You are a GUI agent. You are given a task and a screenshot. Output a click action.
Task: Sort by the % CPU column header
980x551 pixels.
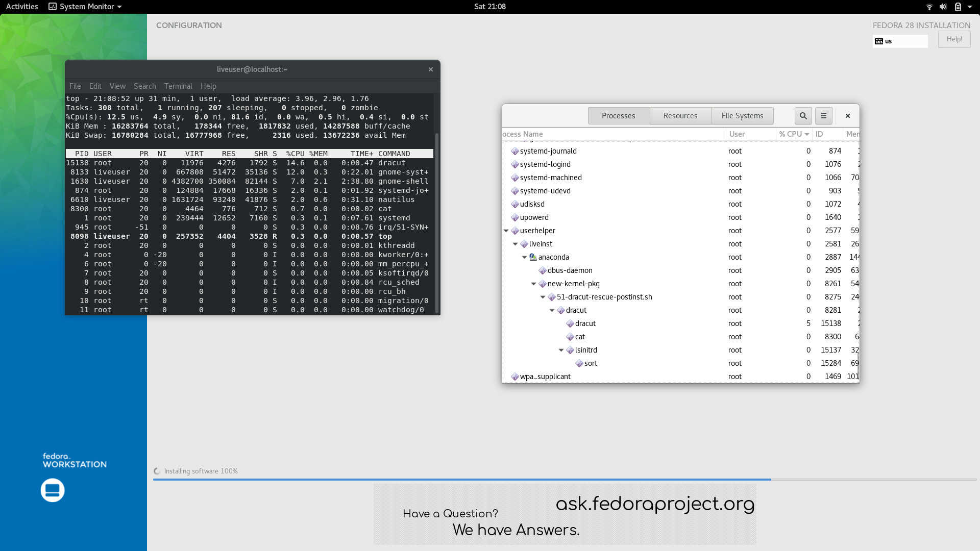pyautogui.click(x=794, y=134)
